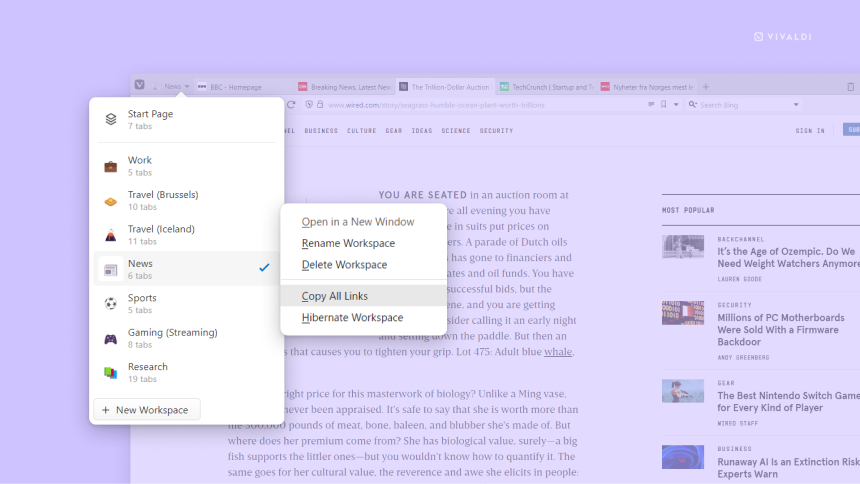Image resolution: width=860 pixels, height=484 pixels.
Task: Select the Start Page workspace
Action: pos(186,119)
